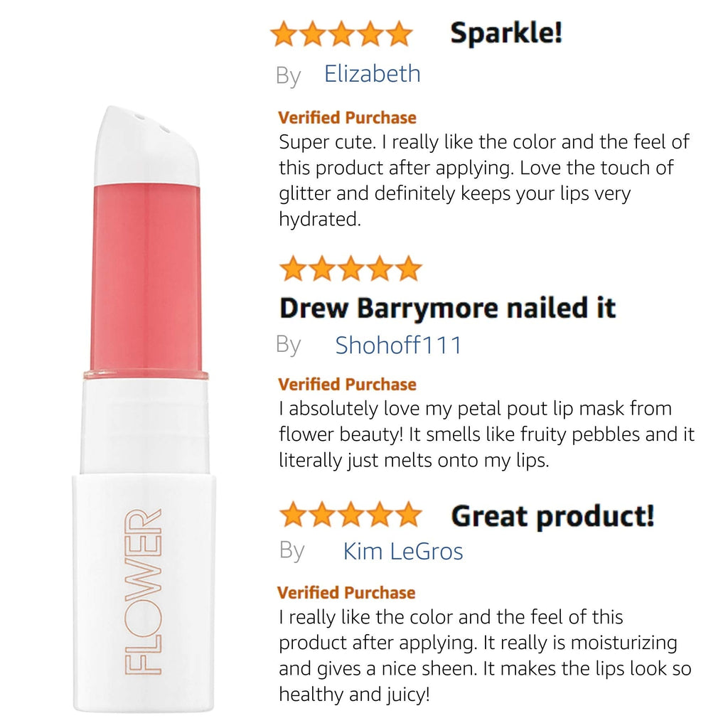This screenshot has width=728, height=728.
Task: Click Elizabeth's five-star rating
Action: coord(341,34)
